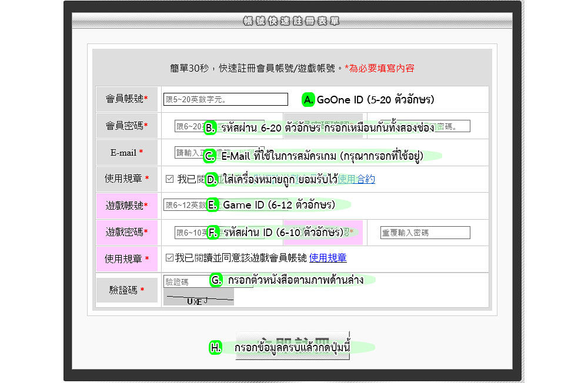This screenshot has width=588, height=383.
Task: Toggle the game account 使用規章 agreement checkbox
Action: (x=170, y=258)
